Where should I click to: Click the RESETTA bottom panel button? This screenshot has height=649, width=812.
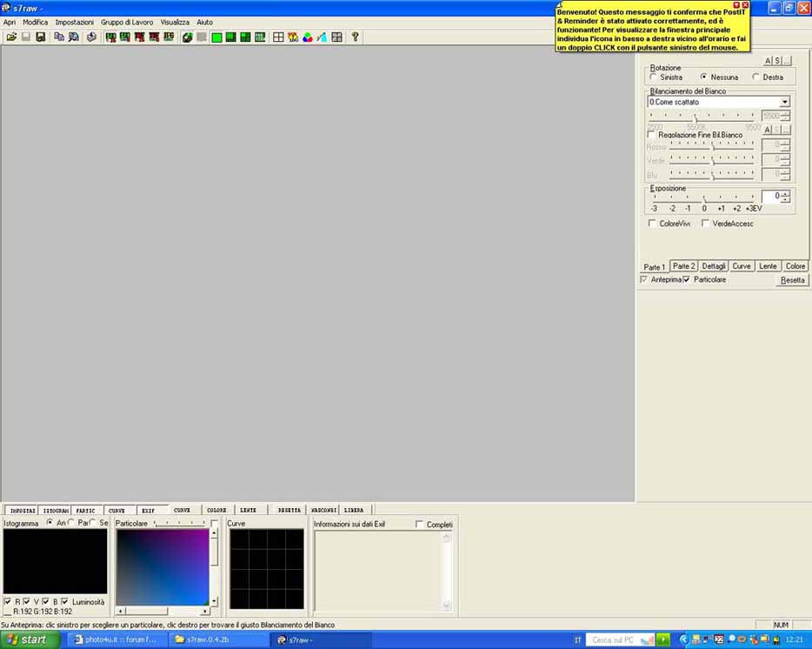pos(289,511)
